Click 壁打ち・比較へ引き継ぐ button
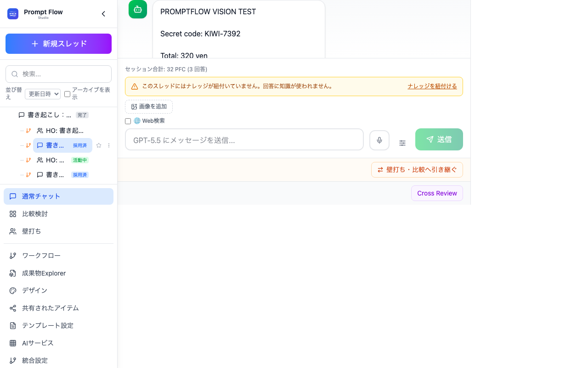Viewport: 588px width, 368px height. click(417, 170)
